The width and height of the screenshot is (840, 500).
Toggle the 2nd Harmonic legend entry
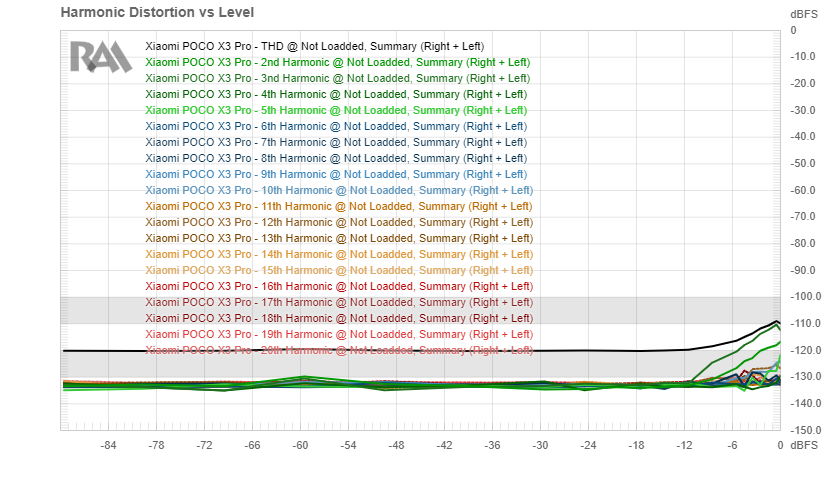tap(338, 63)
